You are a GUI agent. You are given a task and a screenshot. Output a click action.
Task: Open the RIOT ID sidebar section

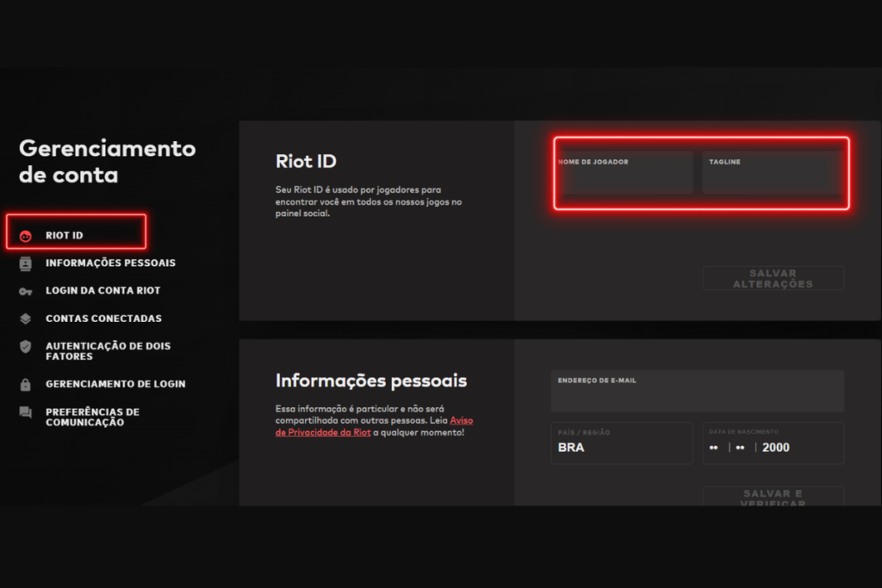[x=64, y=236]
